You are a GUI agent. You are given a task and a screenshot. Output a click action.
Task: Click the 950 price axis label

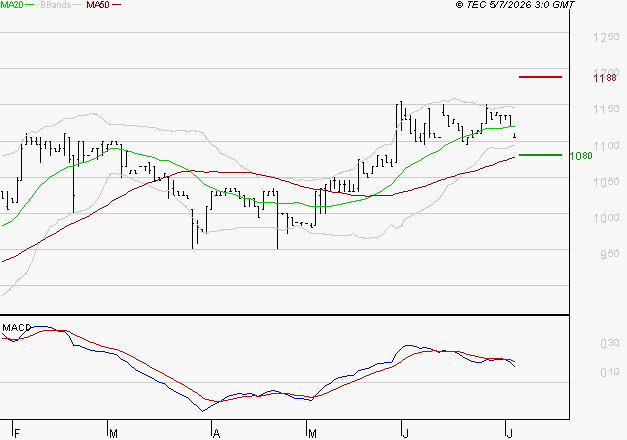tap(610, 254)
